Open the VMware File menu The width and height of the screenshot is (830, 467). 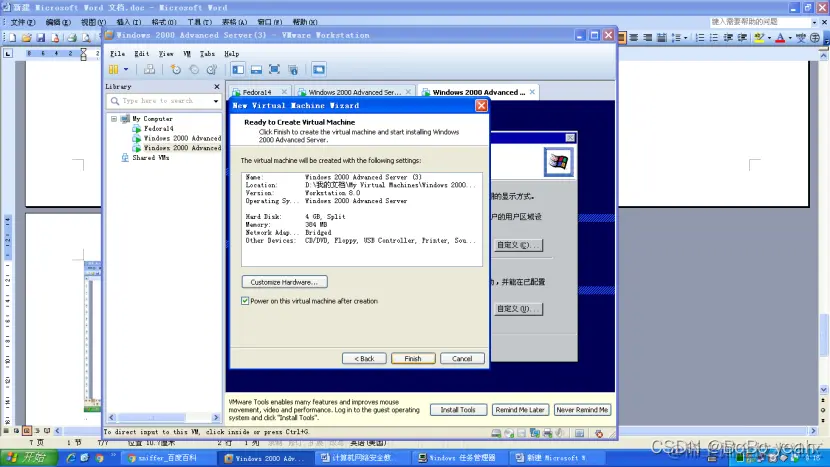tap(118, 53)
